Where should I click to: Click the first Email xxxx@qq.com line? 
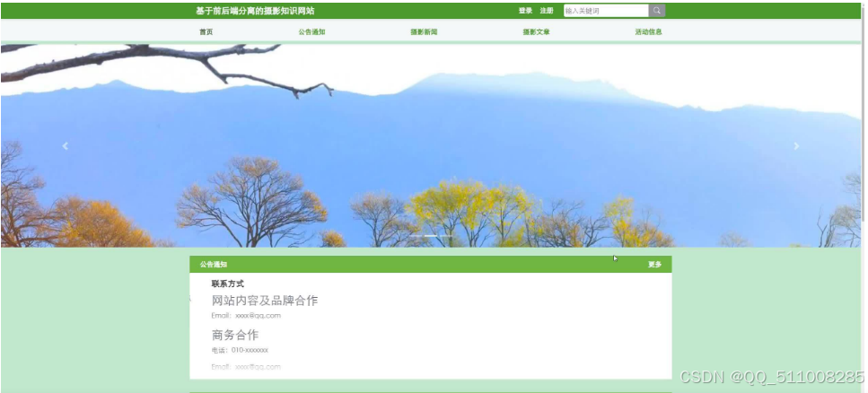tap(246, 316)
